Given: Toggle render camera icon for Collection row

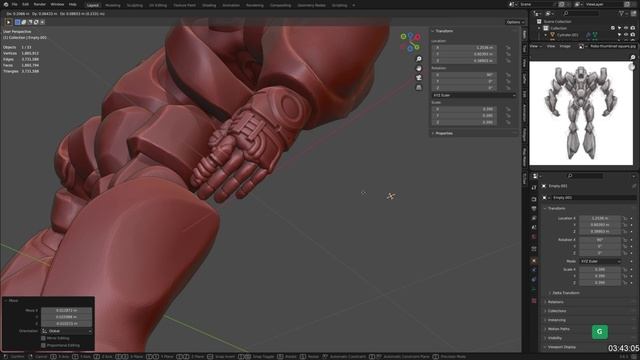Looking at the screenshot, I should (633, 28).
